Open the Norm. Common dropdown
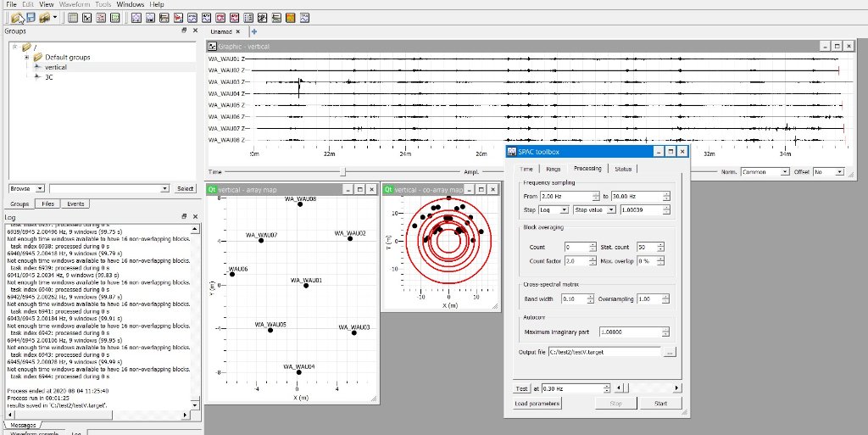Screen dimensions: 868x435 point(764,172)
